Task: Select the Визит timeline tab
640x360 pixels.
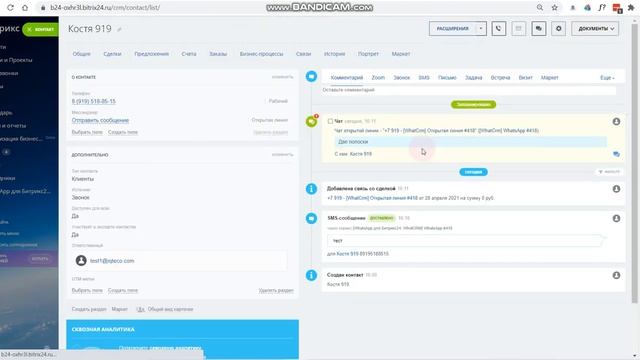Action: (525, 78)
